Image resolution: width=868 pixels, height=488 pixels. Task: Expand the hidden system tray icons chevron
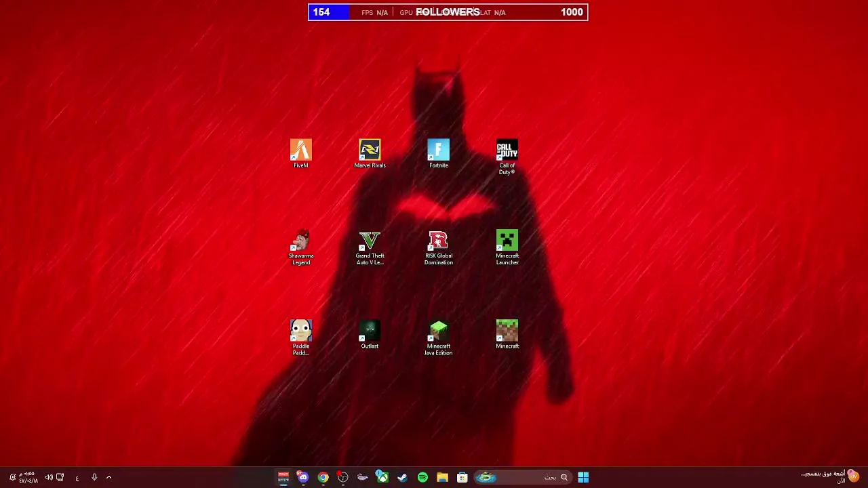click(x=108, y=477)
